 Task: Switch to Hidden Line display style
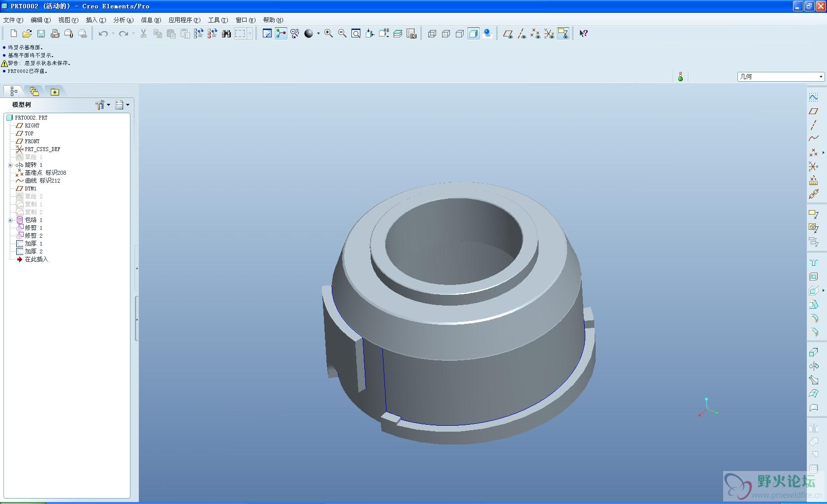[x=446, y=33]
